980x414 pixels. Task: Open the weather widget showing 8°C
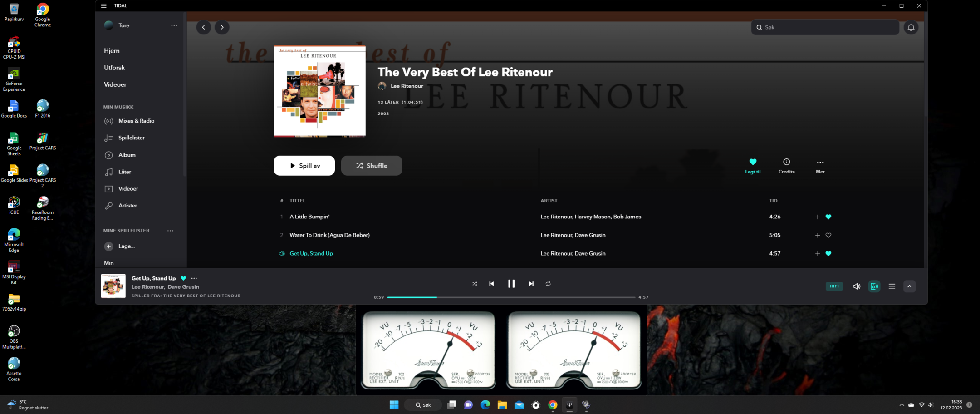pyautogui.click(x=28, y=405)
